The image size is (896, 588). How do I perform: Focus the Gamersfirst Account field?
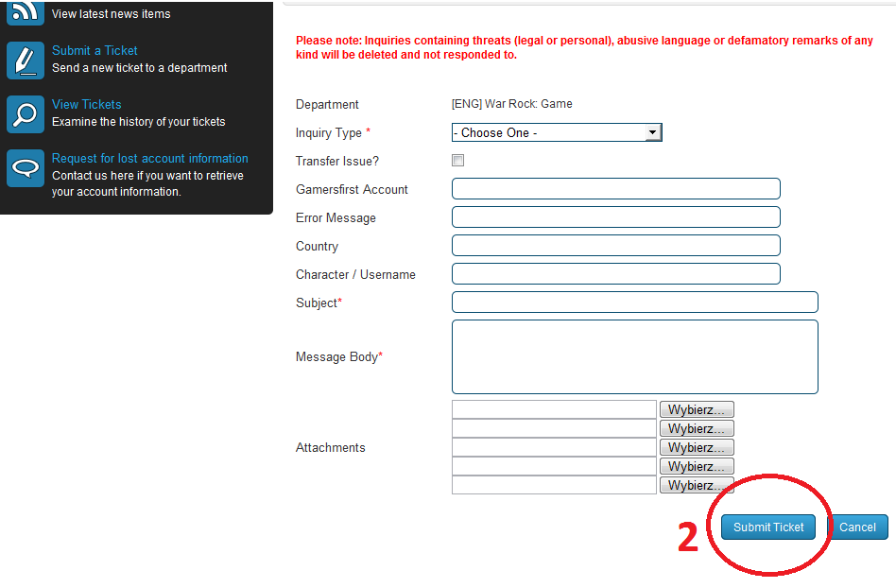click(x=616, y=188)
